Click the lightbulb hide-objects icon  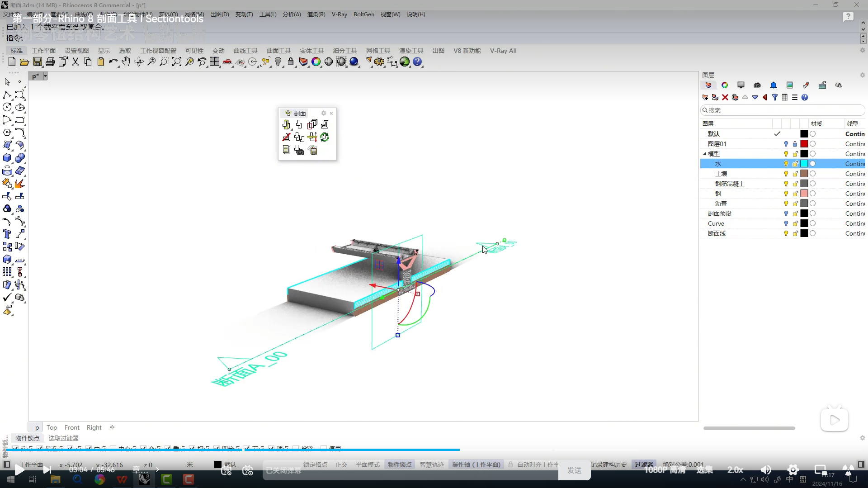278,62
